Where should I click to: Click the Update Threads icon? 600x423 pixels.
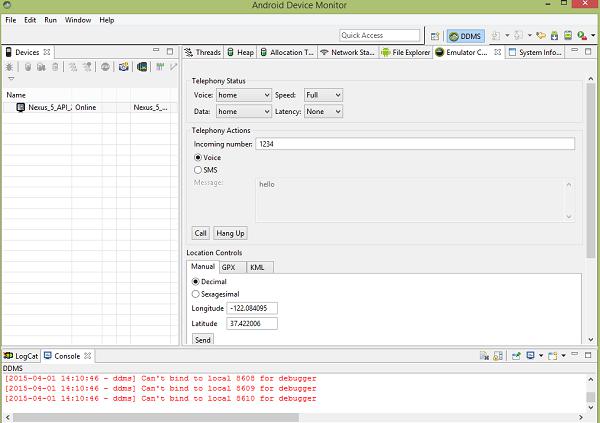(73, 67)
